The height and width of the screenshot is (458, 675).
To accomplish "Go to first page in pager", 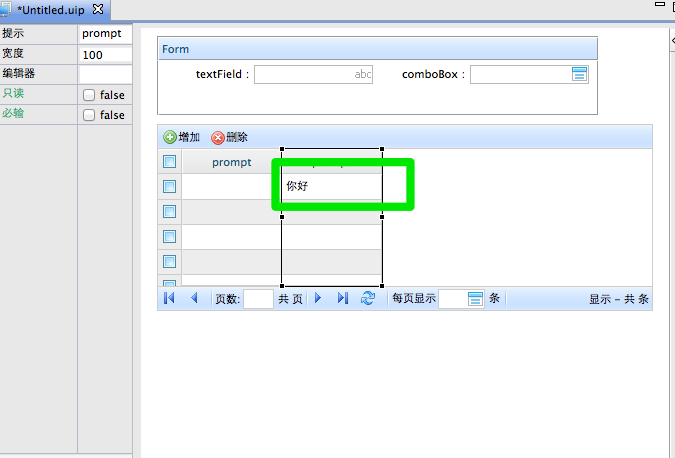I will (x=169, y=298).
